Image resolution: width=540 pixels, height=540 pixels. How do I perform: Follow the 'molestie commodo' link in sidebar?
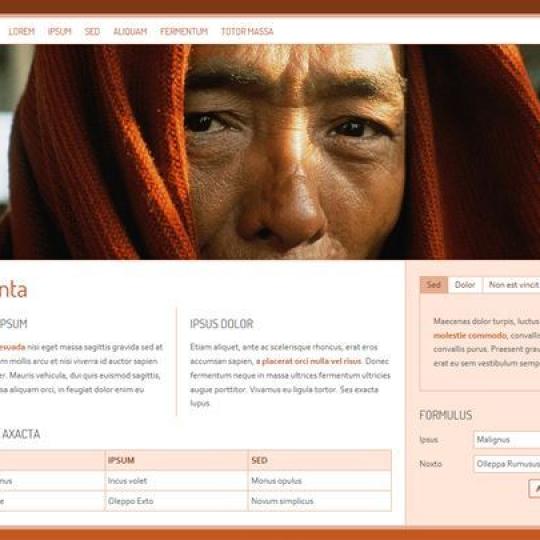(x=470, y=335)
